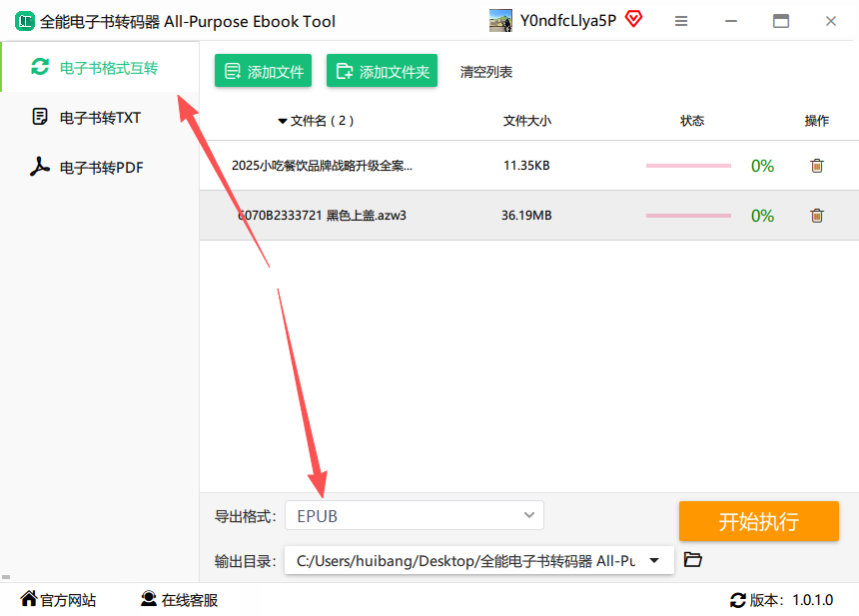Open the hamburger menu icon

click(x=681, y=21)
